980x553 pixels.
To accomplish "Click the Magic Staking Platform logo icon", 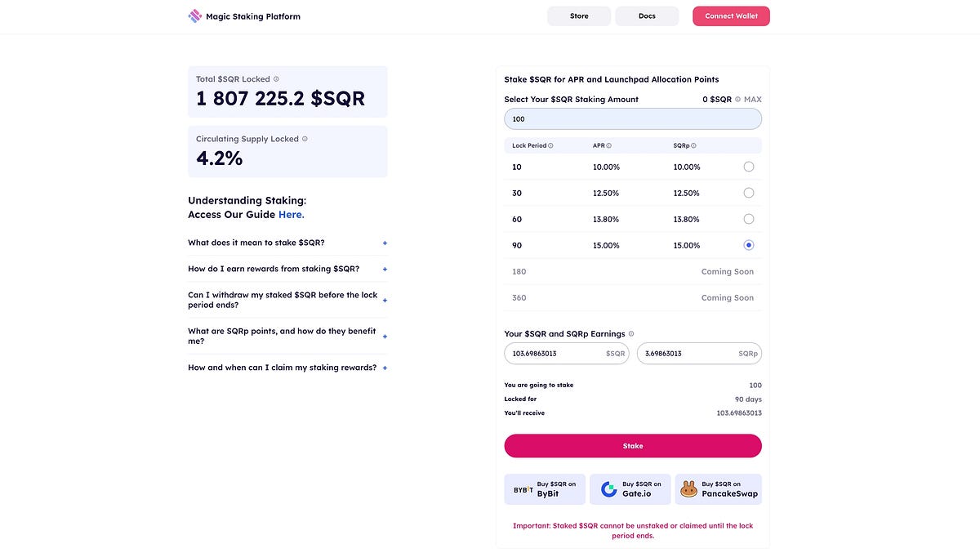I will coord(195,16).
